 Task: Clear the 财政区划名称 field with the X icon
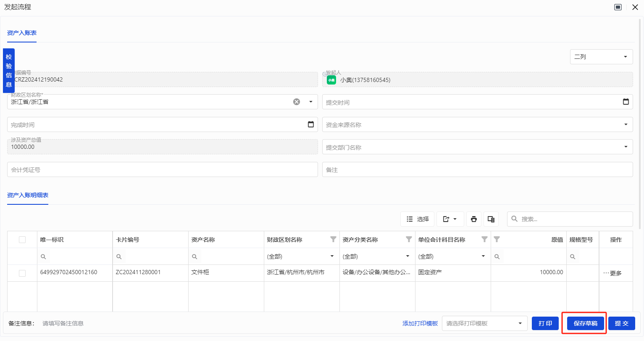coord(297,102)
